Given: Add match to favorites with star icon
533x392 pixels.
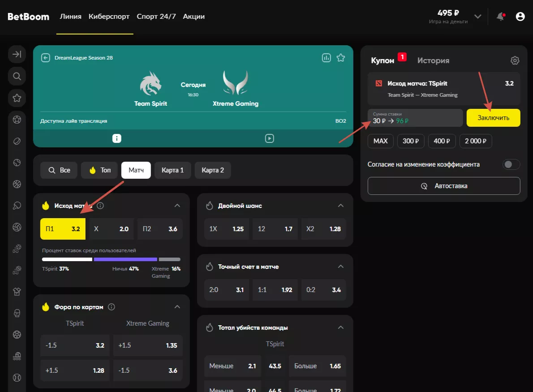Looking at the screenshot, I should (341, 58).
